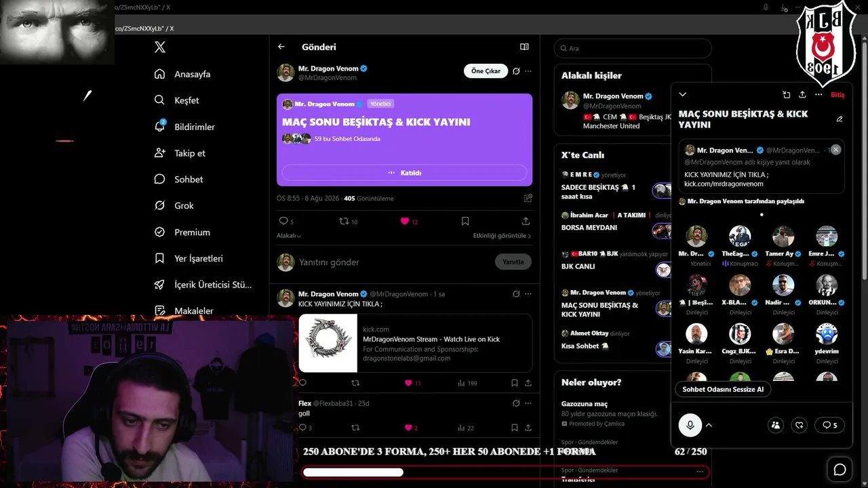This screenshot has width=868, height=488.
Task: Select Sohbet in the sidebar
Action: pyautogui.click(x=179, y=180)
